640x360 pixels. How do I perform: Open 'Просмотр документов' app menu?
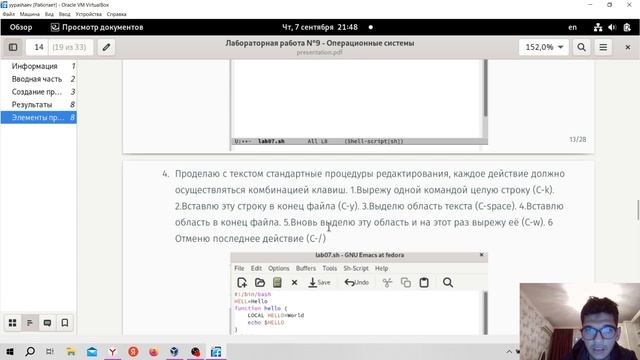(x=97, y=27)
